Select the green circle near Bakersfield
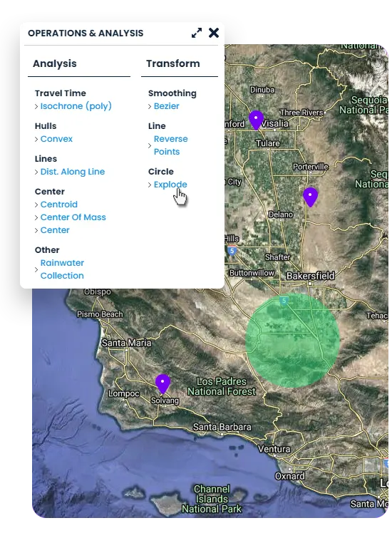392x533 pixels. (x=292, y=341)
